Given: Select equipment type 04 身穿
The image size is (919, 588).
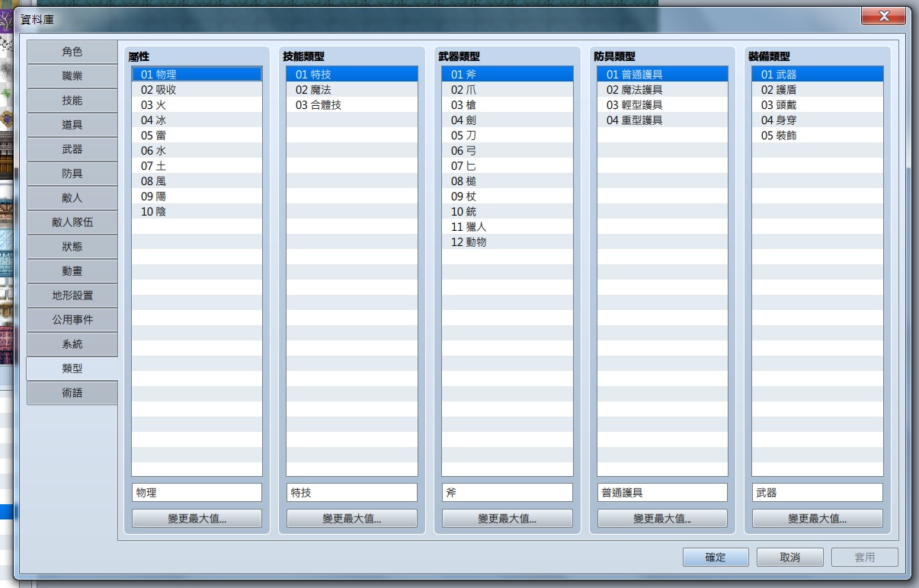Looking at the screenshot, I should pos(818,120).
